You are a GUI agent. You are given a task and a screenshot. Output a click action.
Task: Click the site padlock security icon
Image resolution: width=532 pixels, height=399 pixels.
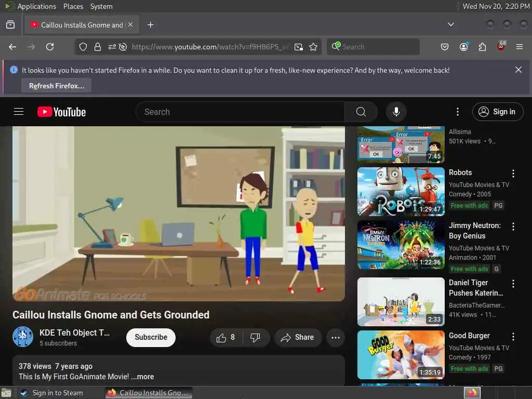tap(97, 47)
